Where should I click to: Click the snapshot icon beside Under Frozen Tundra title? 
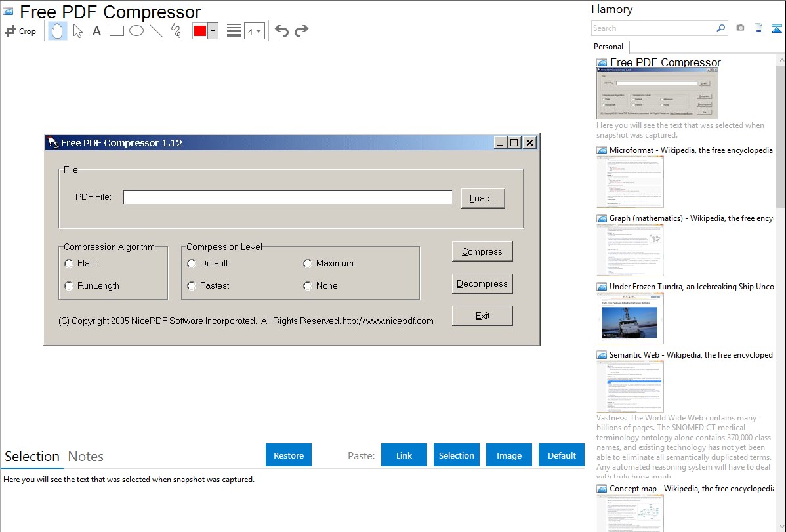[602, 287]
